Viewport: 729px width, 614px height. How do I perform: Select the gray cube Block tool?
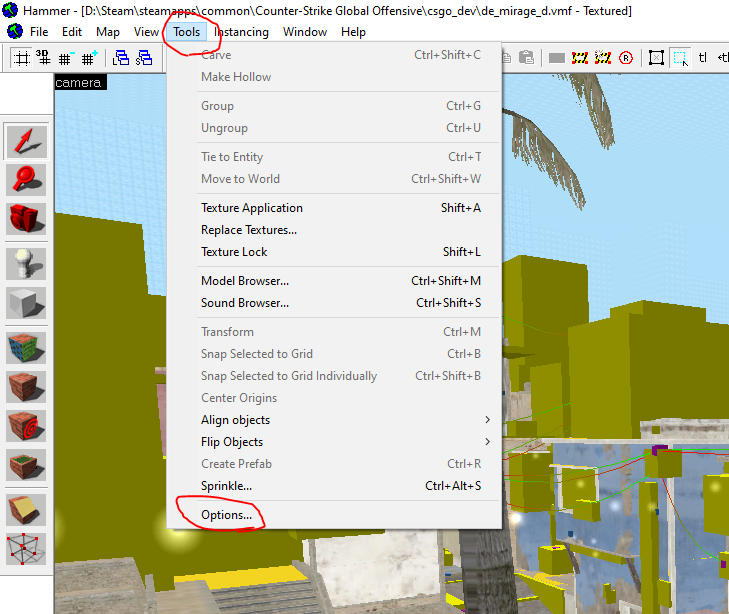coord(26,303)
